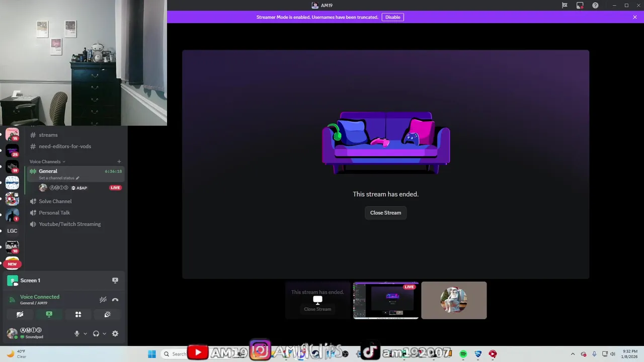This screenshot has height=362, width=644.
Task: Click the Screen 1 stream label
Action: [x=30, y=281]
